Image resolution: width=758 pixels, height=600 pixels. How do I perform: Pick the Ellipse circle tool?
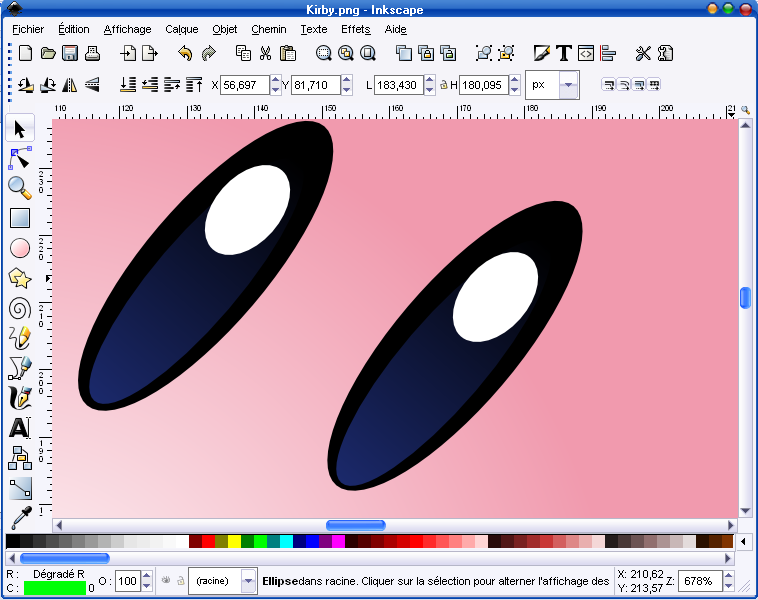point(20,248)
